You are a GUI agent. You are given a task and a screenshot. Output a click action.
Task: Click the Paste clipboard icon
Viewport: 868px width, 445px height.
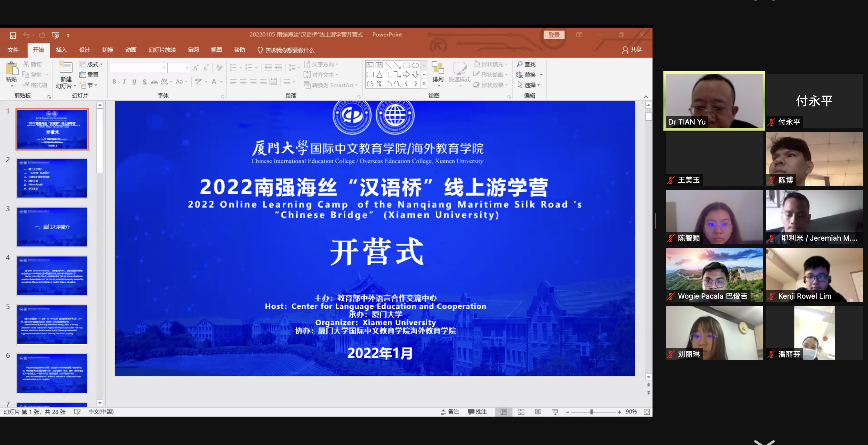12,69
